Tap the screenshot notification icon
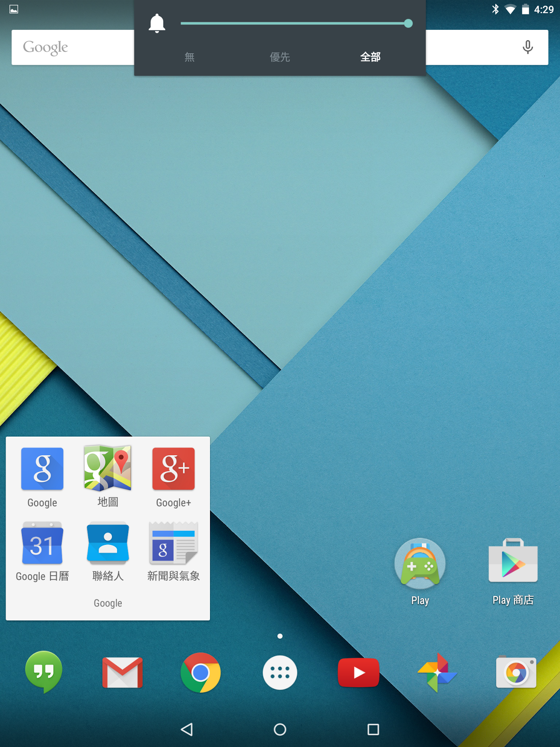The width and height of the screenshot is (560, 747). click(x=14, y=9)
